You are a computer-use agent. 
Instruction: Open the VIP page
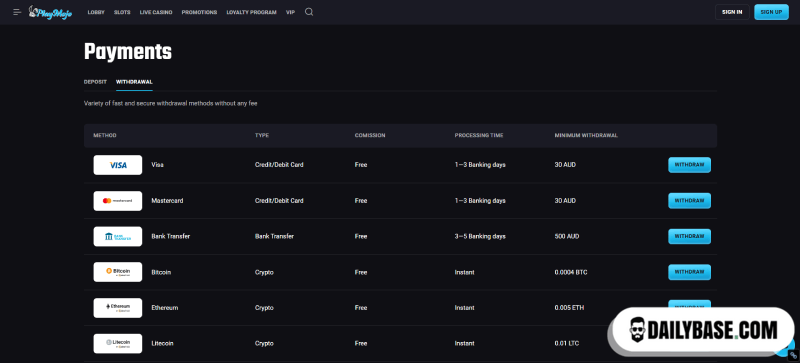click(290, 12)
